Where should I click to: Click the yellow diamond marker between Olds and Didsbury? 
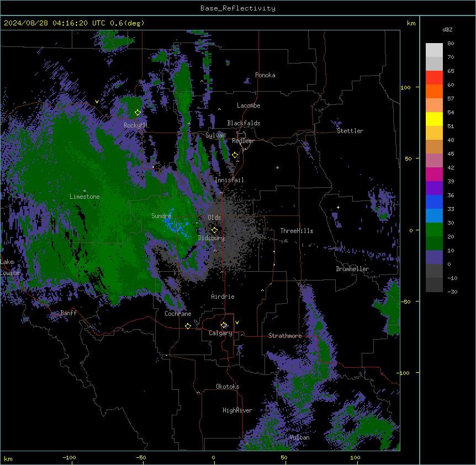214,230
